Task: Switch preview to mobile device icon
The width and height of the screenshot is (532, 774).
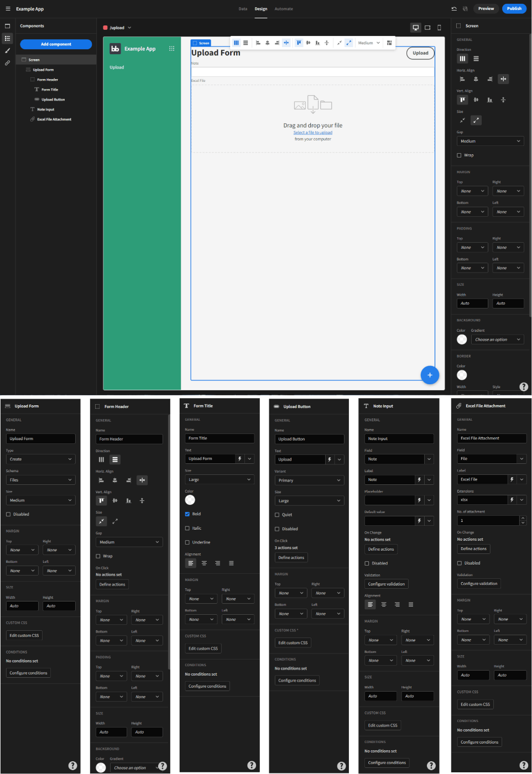Action: click(x=439, y=28)
